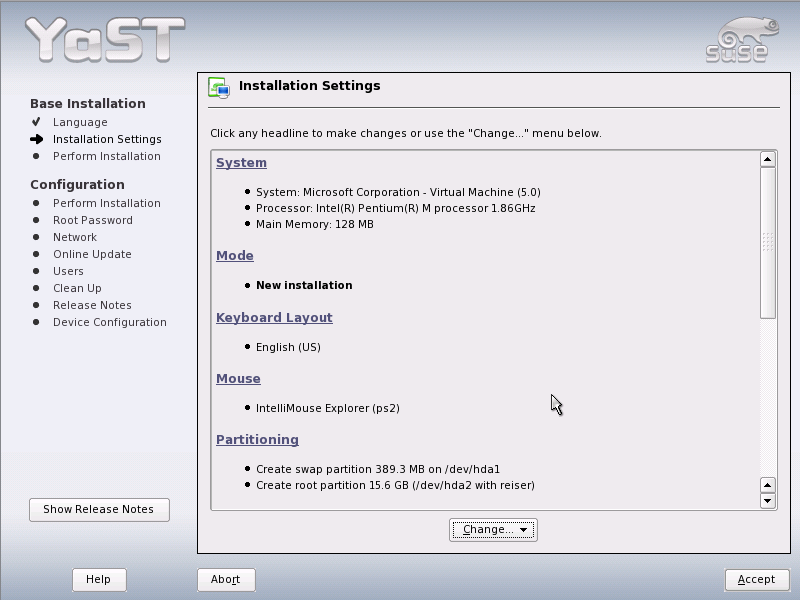Image resolution: width=800 pixels, height=600 pixels.
Task: Click the Create swap partition entry
Action: coord(378,469)
